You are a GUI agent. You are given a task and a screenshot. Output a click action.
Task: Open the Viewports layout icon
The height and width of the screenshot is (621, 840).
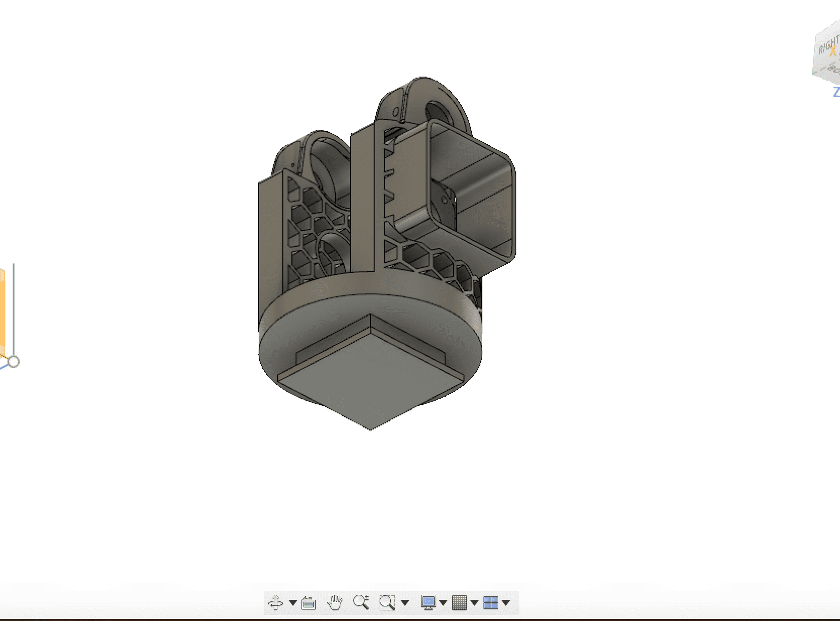(x=491, y=602)
